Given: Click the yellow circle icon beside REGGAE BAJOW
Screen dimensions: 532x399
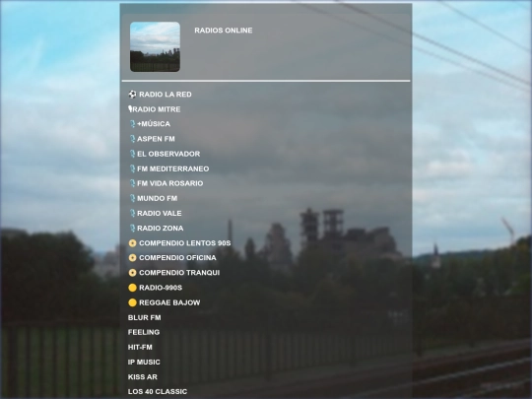Looking at the screenshot, I should pyautogui.click(x=132, y=302).
